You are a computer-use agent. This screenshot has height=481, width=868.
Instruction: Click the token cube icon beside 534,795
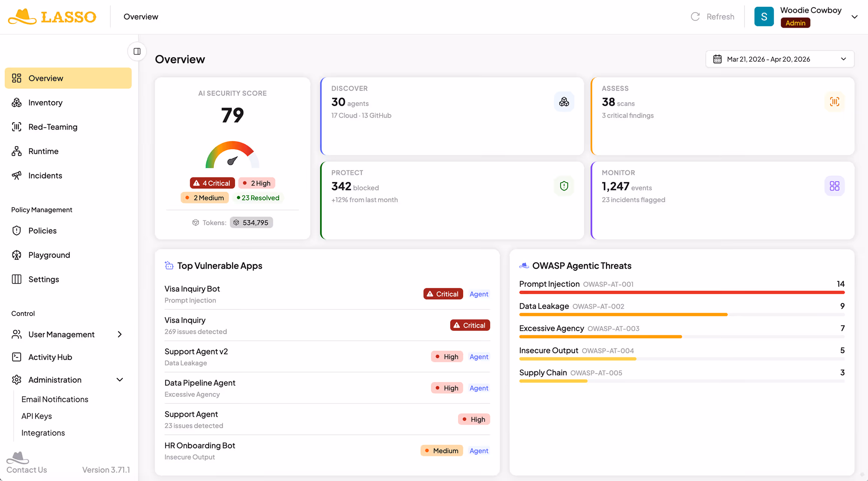click(x=236, y=222)
